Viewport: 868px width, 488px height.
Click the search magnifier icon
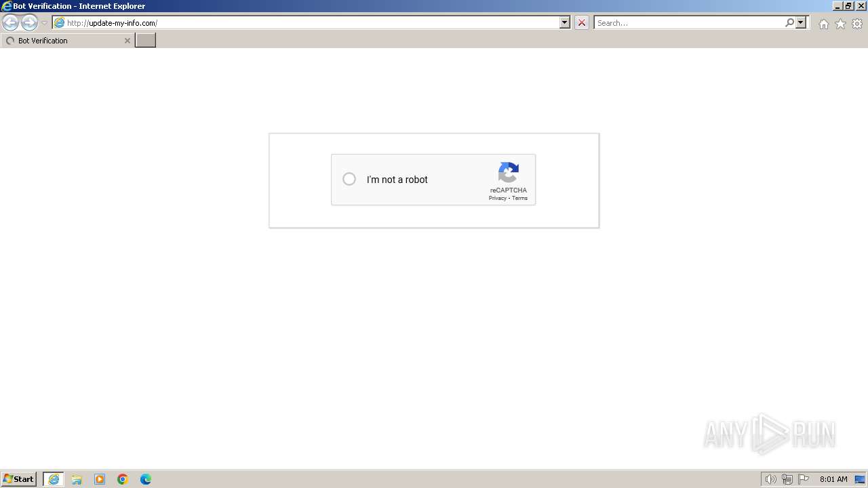(x=789, y=22)
